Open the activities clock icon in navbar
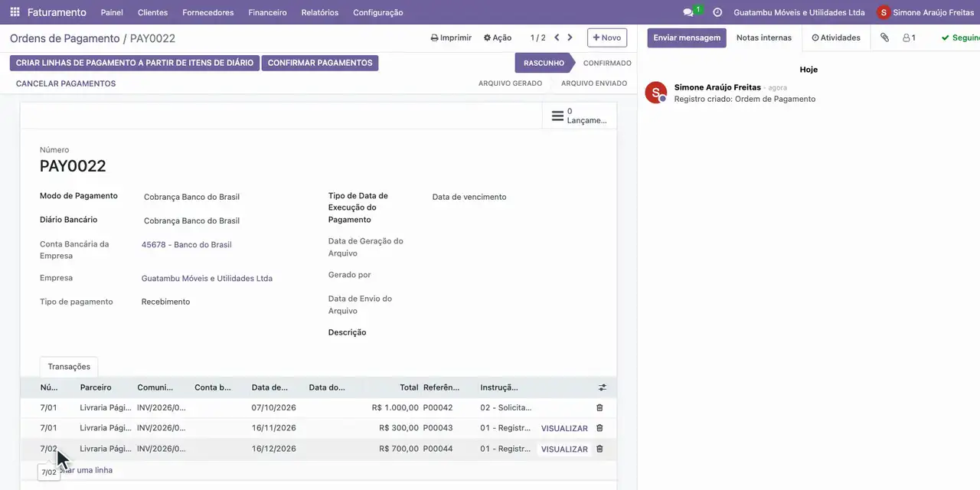This screenshot has width=980, height=490. 717,12
